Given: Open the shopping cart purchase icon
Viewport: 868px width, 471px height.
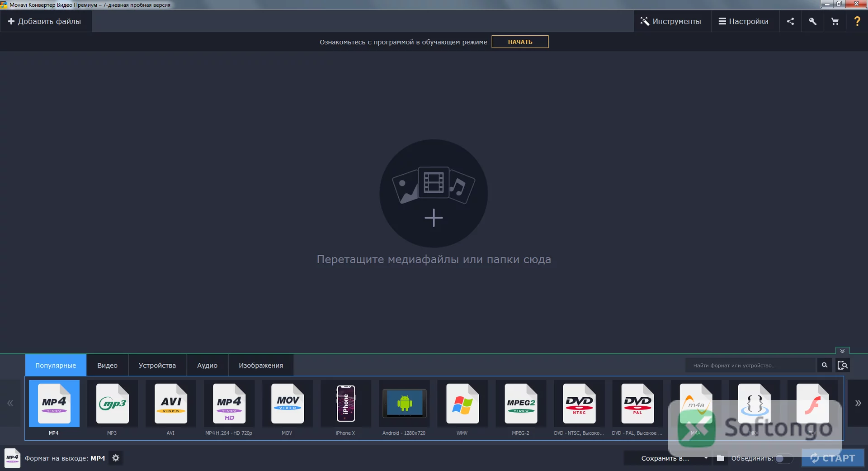Looking at the screenshot, I should point(835,21).
